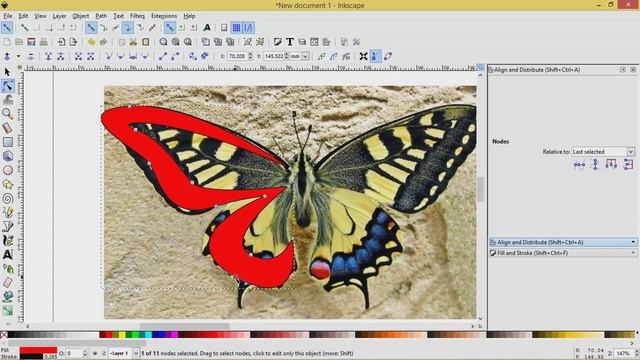Click the Y coordinate stepper arrows
Screen dimensions: 640x360
click(287, 56)
